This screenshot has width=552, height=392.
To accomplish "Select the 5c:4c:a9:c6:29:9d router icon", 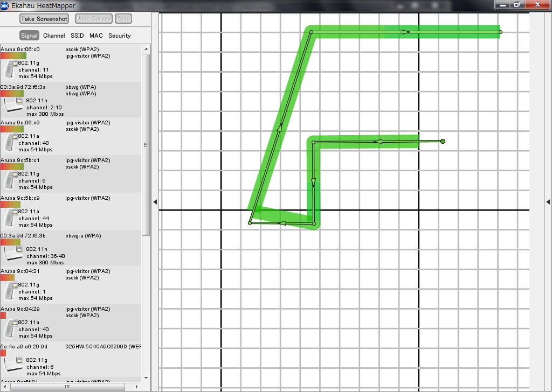I will click(x=13, y=365).
